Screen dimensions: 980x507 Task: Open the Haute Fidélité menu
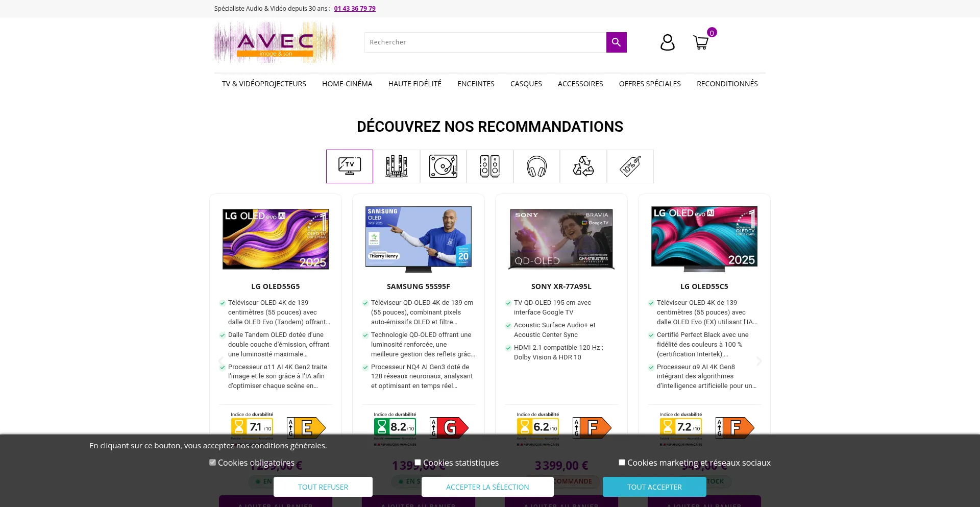point(415,84)
